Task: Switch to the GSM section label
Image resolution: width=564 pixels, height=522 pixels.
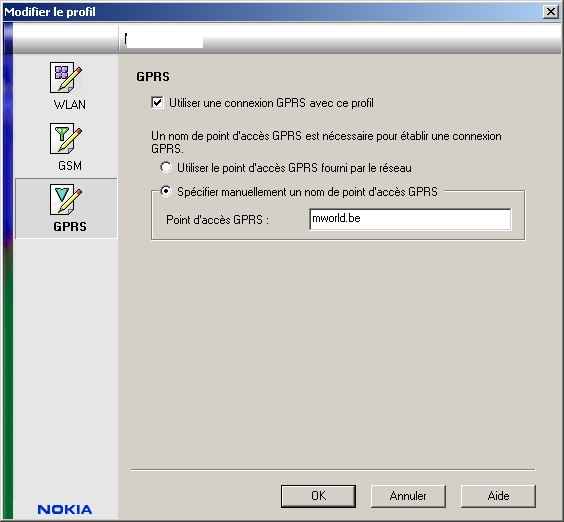Action: pyautogui.click(x=70, y=166)
